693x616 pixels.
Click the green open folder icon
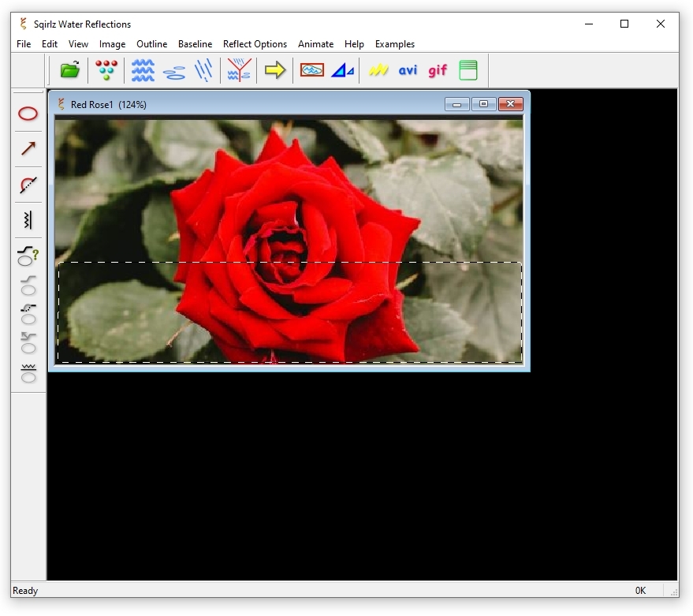[x=70, y=70]
